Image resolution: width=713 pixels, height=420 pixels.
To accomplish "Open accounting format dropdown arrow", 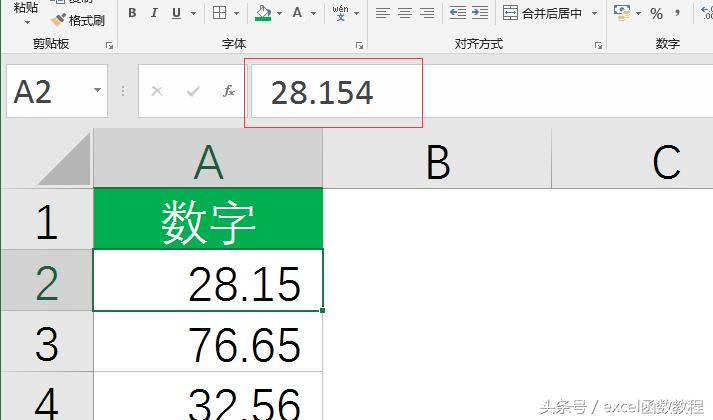I will point(638,13).
